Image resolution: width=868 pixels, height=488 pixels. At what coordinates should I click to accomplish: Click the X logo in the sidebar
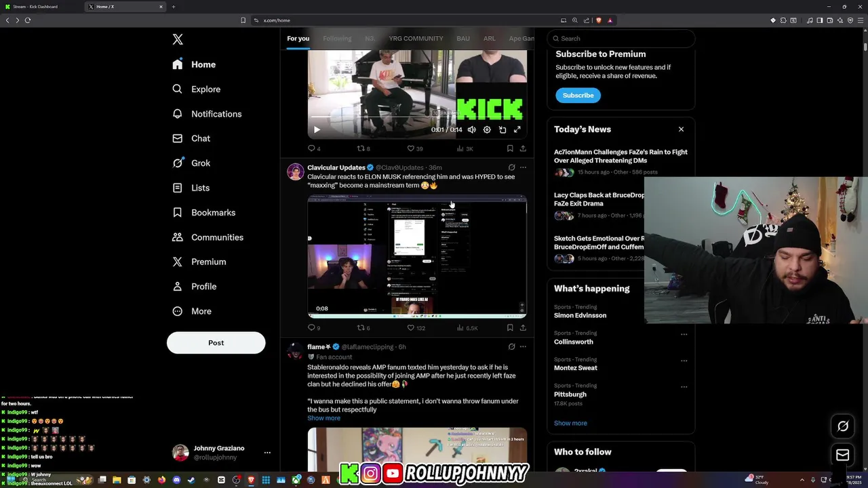[x=178, y=39]
